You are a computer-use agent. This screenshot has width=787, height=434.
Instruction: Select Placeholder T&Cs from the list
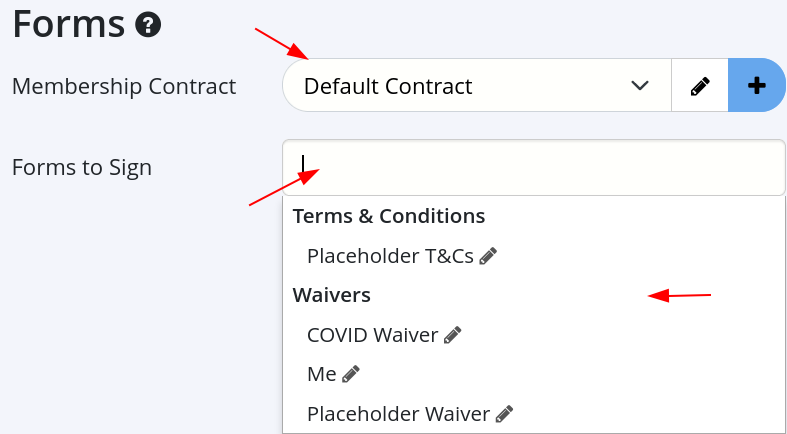click(390, 256)
